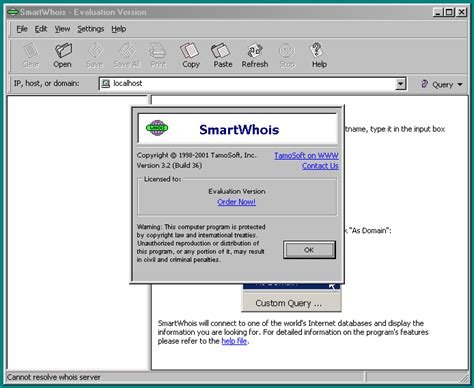Click the Query button

437,84
